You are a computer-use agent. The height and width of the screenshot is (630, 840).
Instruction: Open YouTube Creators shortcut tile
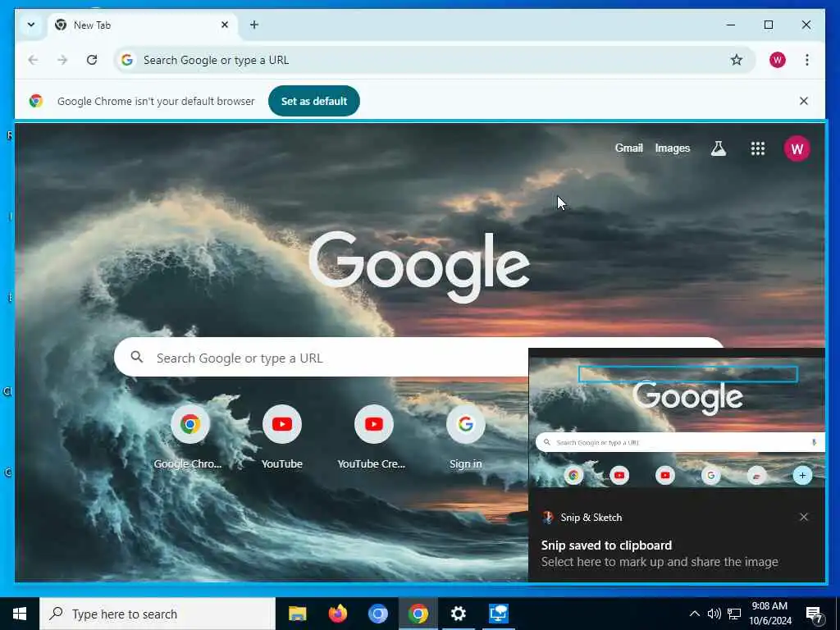coord(373,438)
